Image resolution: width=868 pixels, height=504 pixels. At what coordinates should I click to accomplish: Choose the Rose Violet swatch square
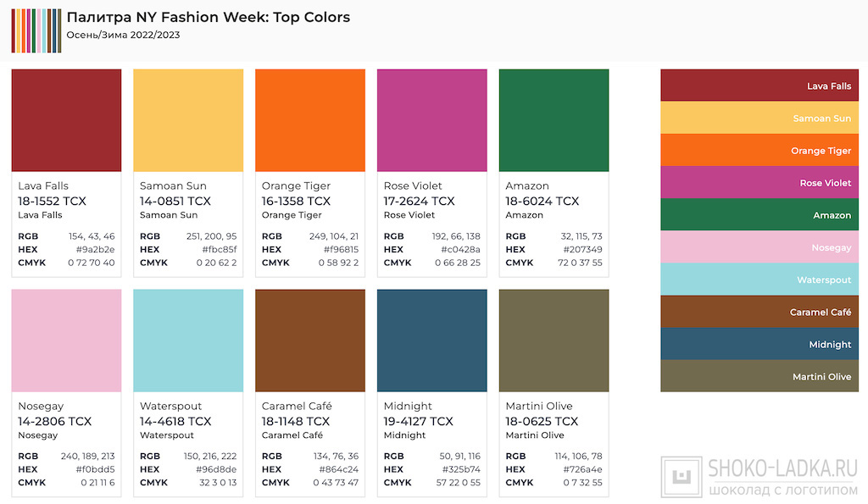click(432, 120)
